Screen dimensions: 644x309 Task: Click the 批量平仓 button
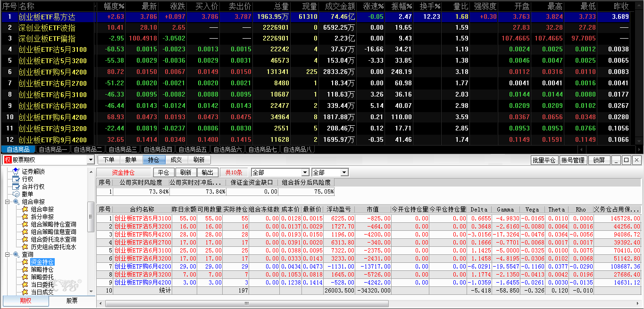[544, 160]
